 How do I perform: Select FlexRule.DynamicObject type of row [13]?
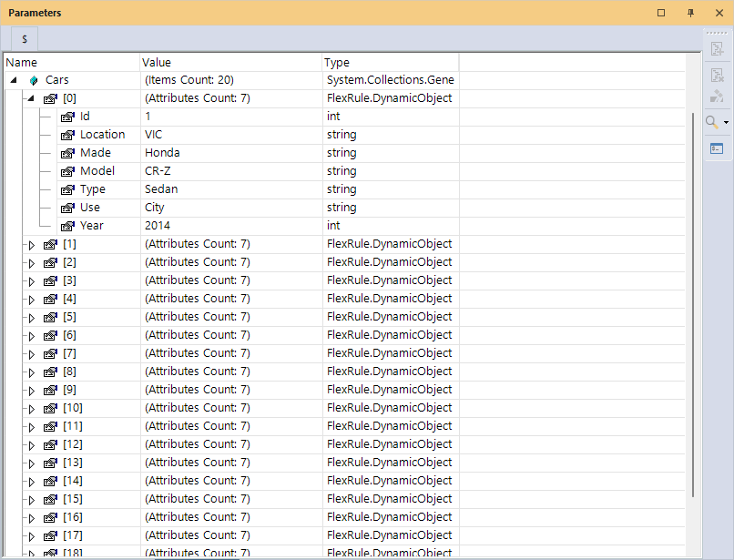[389, 463]
